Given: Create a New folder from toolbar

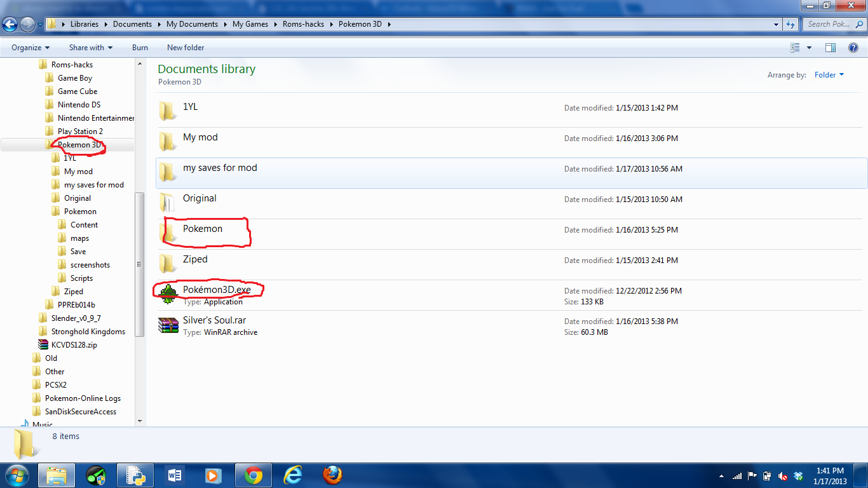Looking at the screenshot, I should click(186, 48).
